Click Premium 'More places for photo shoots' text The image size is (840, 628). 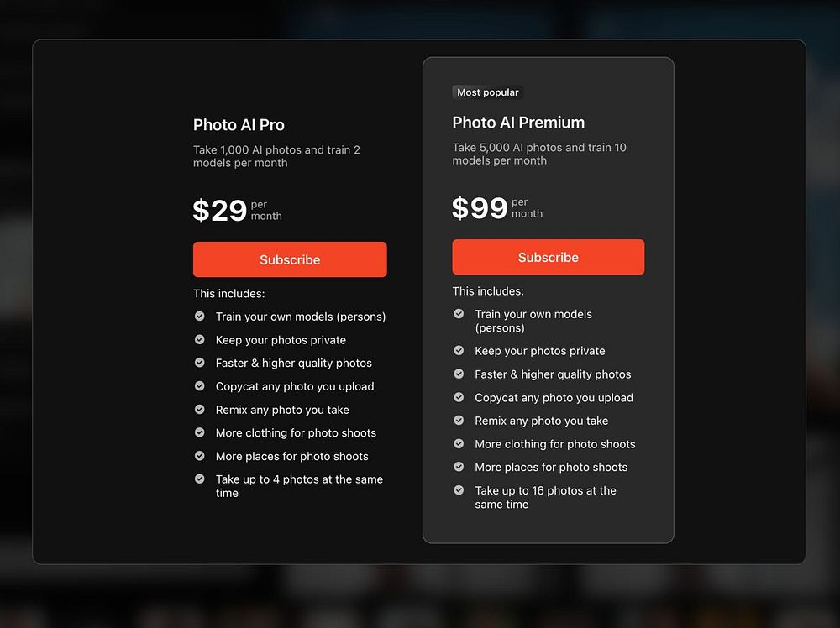551,467
